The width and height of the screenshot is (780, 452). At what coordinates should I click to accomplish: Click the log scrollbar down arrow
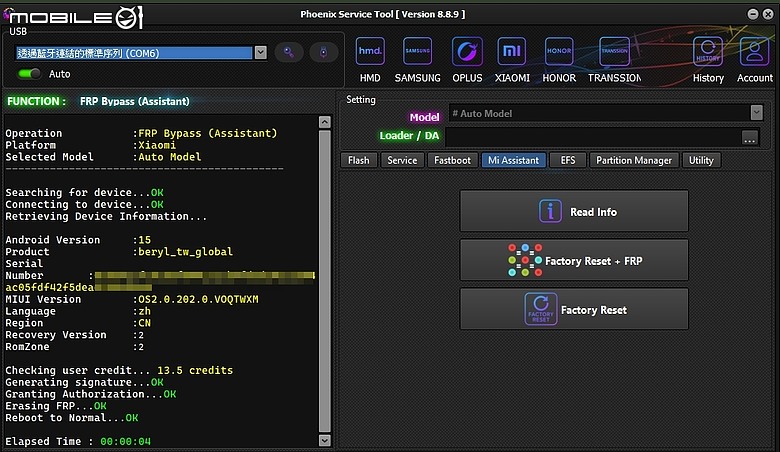(324, 441)
